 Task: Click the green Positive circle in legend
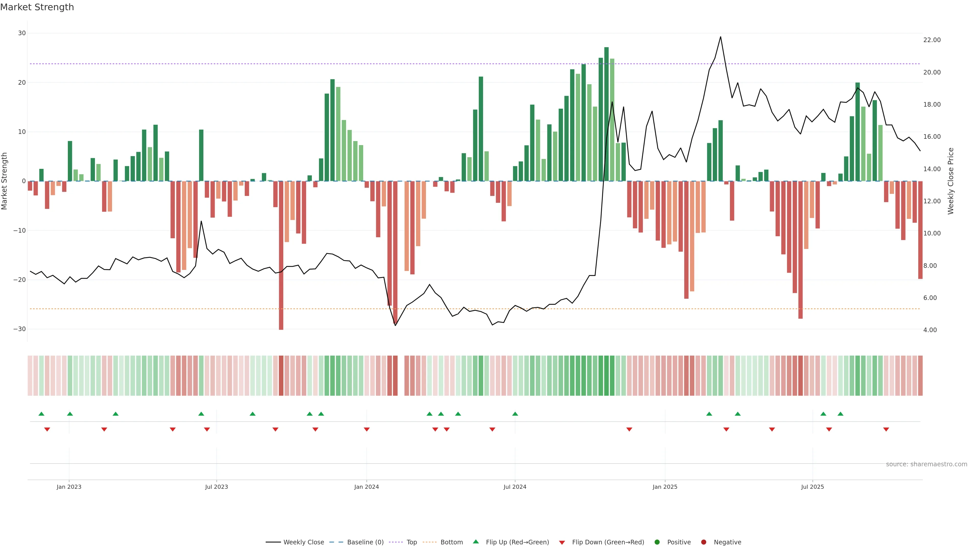(657, 542)
